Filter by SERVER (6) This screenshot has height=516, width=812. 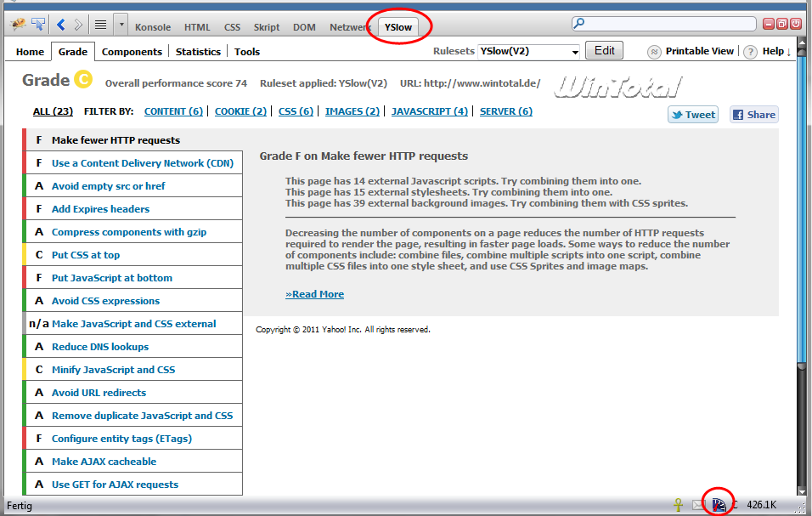506,111
